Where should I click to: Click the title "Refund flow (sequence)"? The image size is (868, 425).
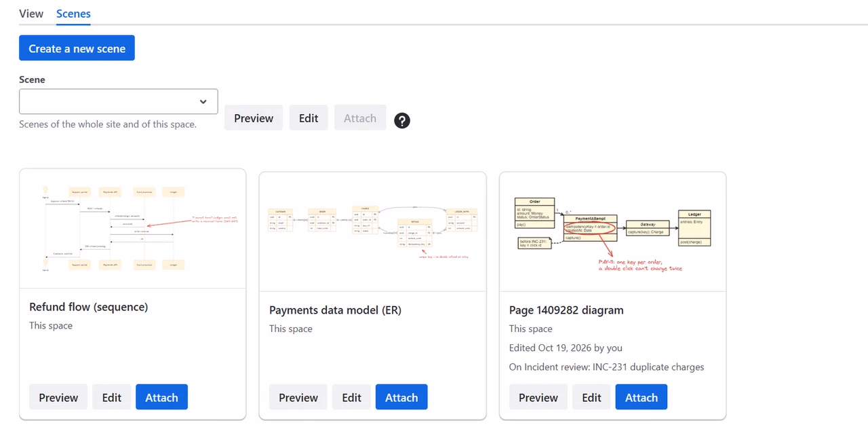(89, 307)
